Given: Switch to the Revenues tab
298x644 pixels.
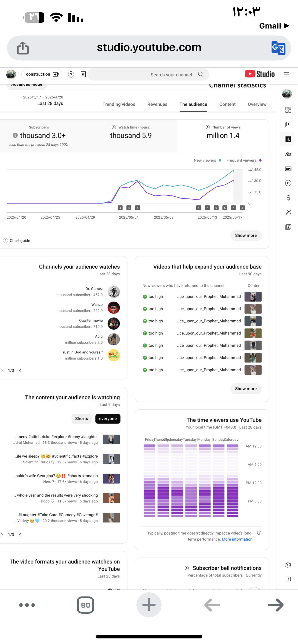Looking at the screenshot, I should coord(157,104).
